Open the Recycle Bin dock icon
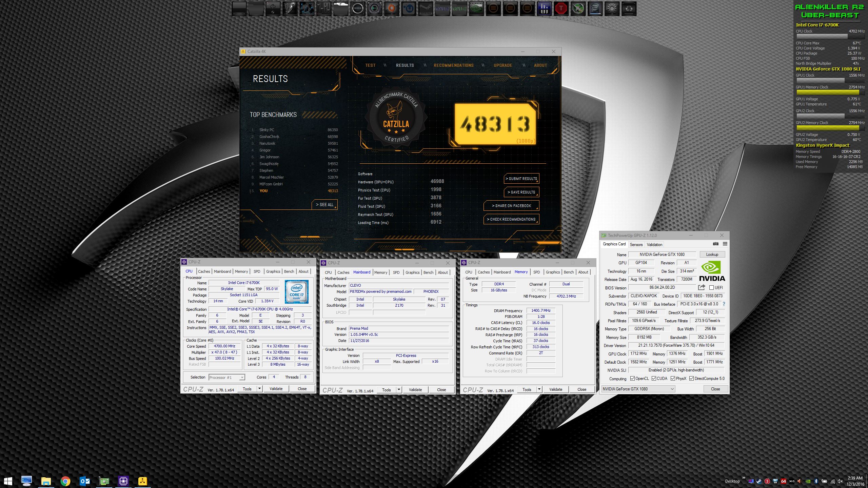The image size is (868, 488). (629, 8)
